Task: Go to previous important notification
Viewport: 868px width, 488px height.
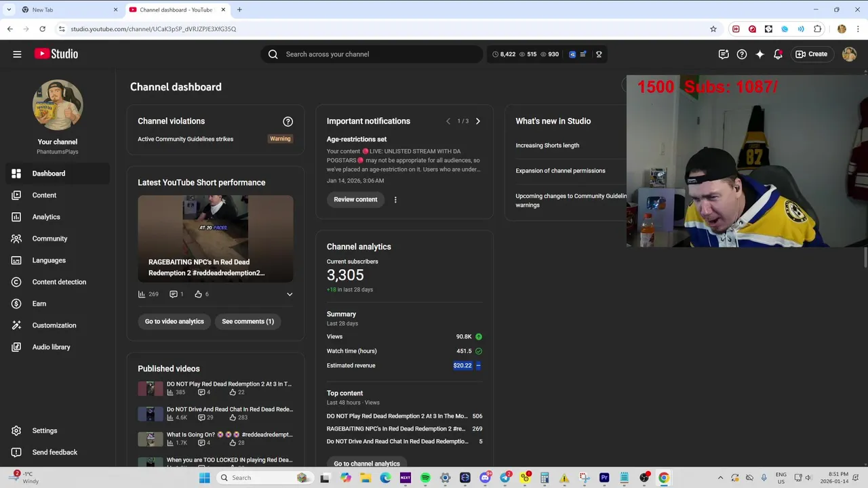Action: (x=448, y=121)
